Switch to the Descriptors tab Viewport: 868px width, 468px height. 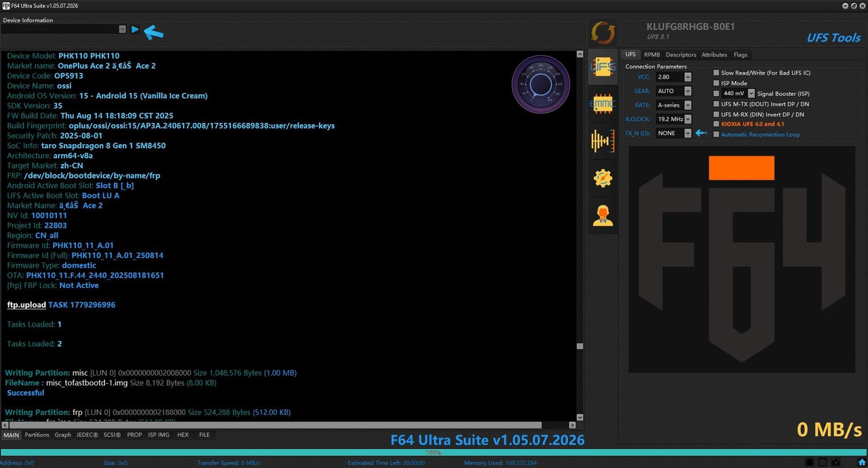click(x=681, y=54)
